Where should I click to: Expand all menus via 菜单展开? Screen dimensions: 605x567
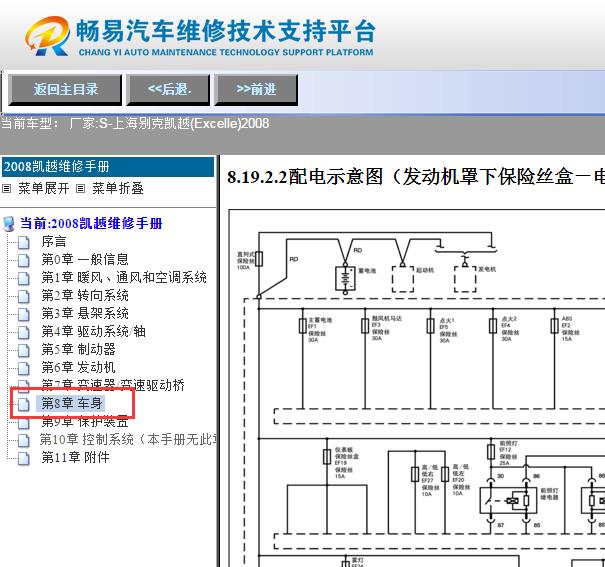(x=44, y=189)
